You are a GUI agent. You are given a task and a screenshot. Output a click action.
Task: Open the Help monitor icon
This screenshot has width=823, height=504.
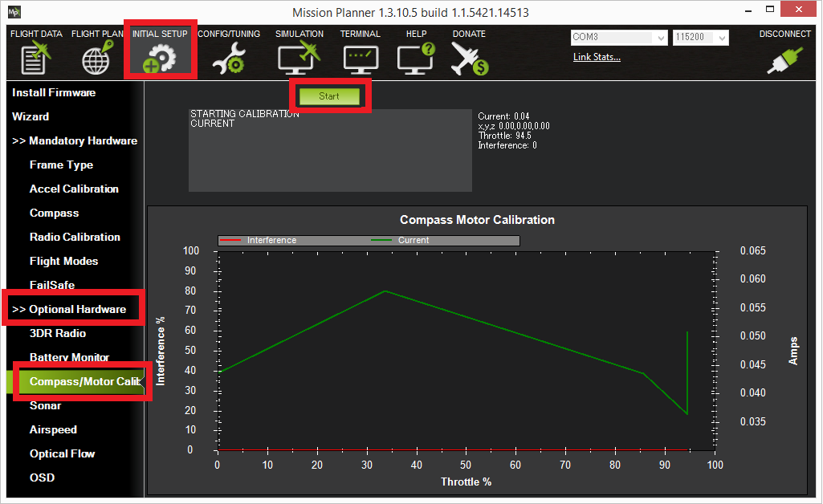click(416, 59)
